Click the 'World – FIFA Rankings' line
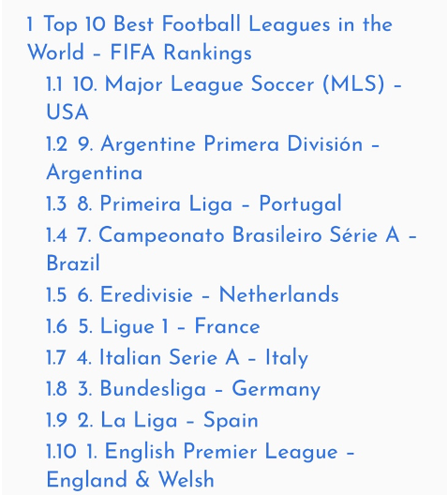This screenshot has width=448, height=495. click(140, 52)
